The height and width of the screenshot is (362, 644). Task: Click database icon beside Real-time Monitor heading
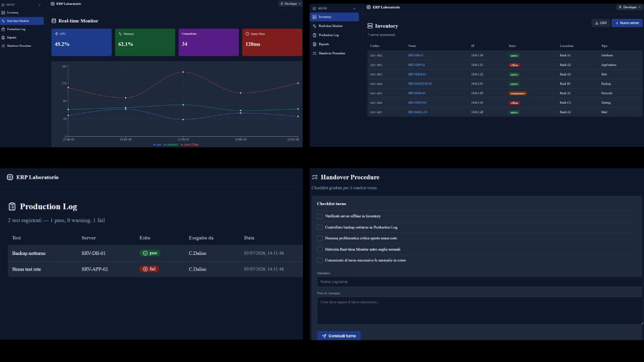pos(54,21)
